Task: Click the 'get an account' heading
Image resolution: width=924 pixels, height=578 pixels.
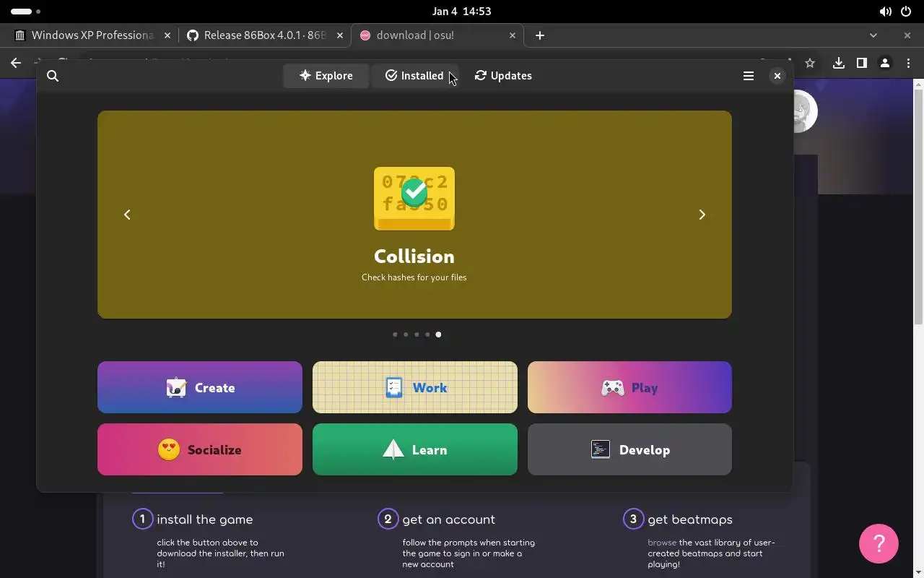Action: click(x=448, y=519)
